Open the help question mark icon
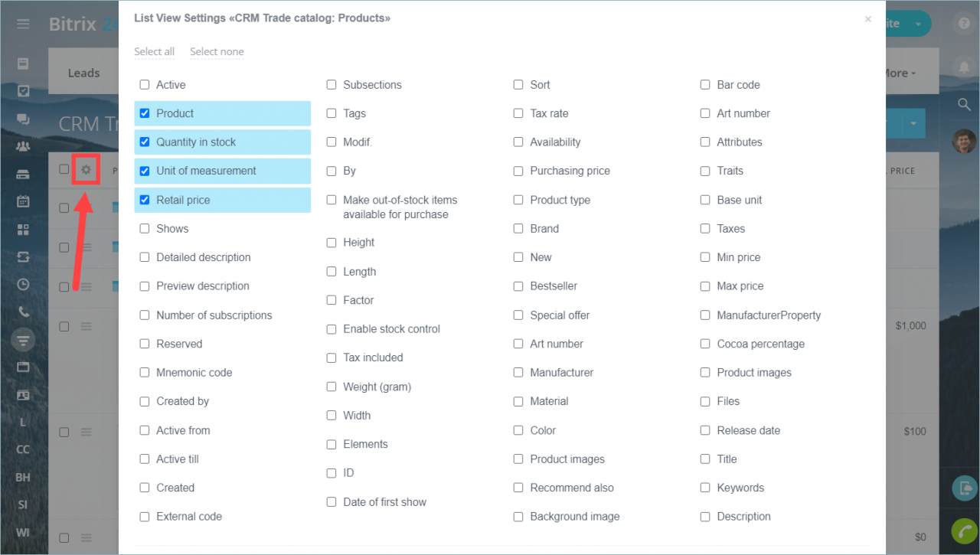The height and width of the screenshot is (555, 980). 964,23
